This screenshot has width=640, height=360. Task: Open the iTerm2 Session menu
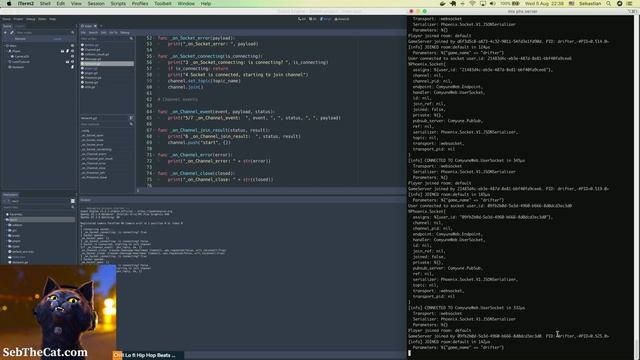pos(96,3)
